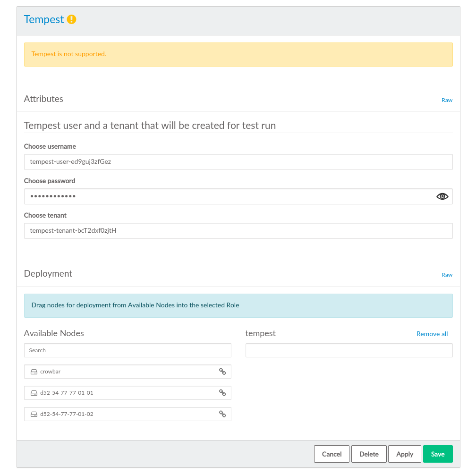
Task: Click the Tempest title link
Action: (x=44, y=19)
